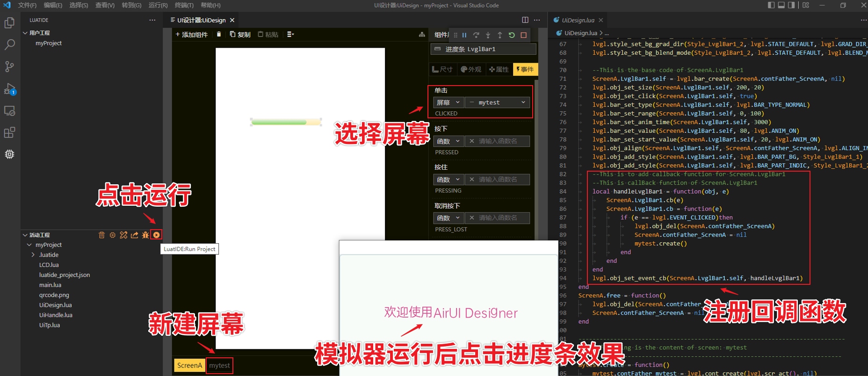Toggle primary side bar layout
Viewport: 868px width, 376px height.
[x=771, y=5]
